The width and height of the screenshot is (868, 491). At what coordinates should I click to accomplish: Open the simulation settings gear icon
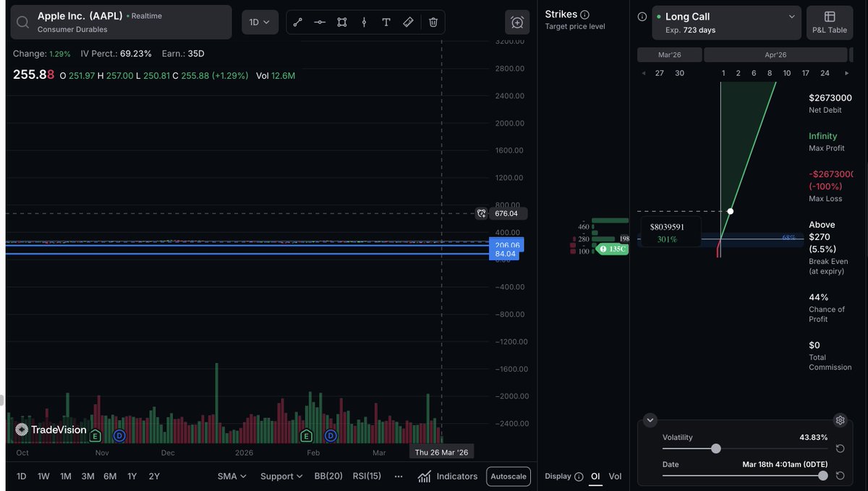840,420
